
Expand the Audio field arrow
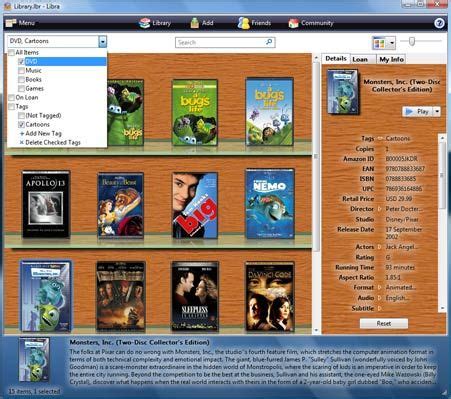(379, 298)
